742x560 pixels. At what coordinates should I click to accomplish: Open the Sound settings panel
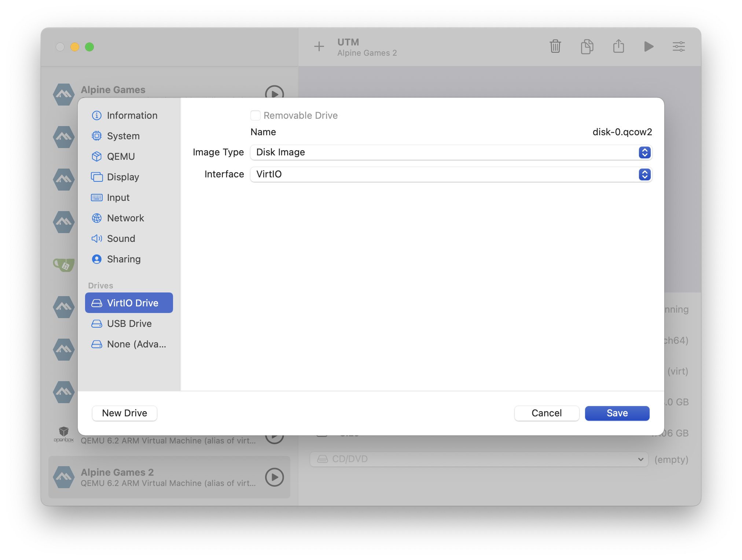pyautogui.click(x=121, y=239)
